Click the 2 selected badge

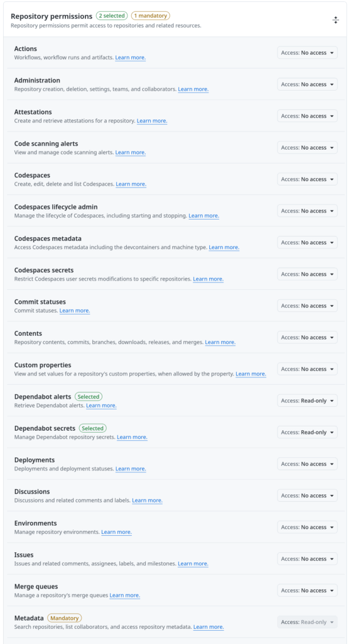tap(112, 16)
